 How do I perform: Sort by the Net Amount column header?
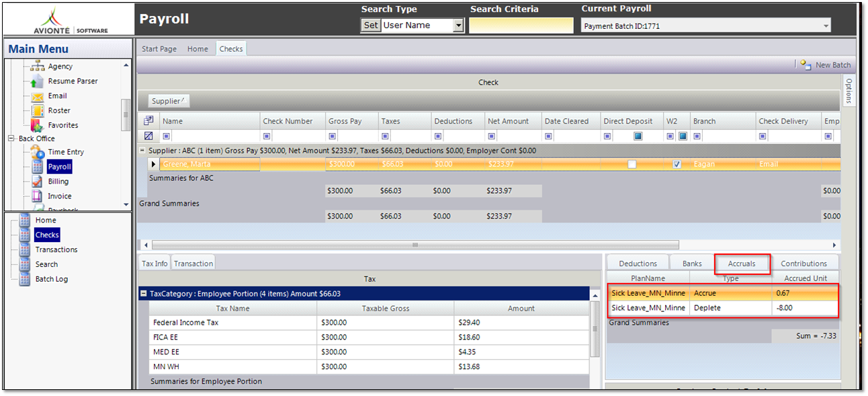pos(513,121)
